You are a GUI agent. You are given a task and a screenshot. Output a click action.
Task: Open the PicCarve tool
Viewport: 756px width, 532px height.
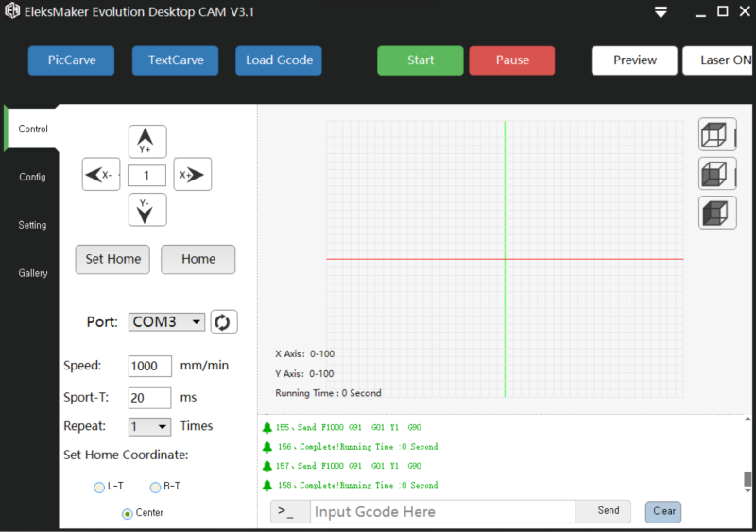click(x=72, y=60)
